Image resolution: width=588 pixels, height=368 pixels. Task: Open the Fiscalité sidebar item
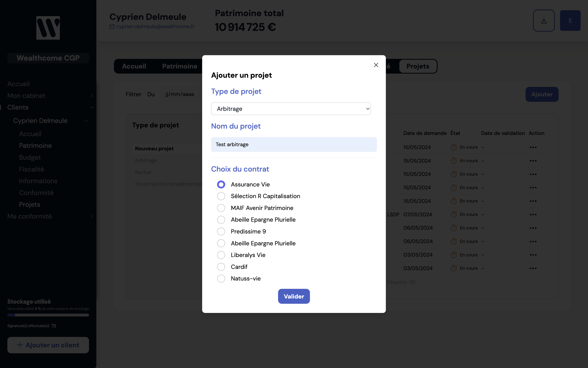32,169
